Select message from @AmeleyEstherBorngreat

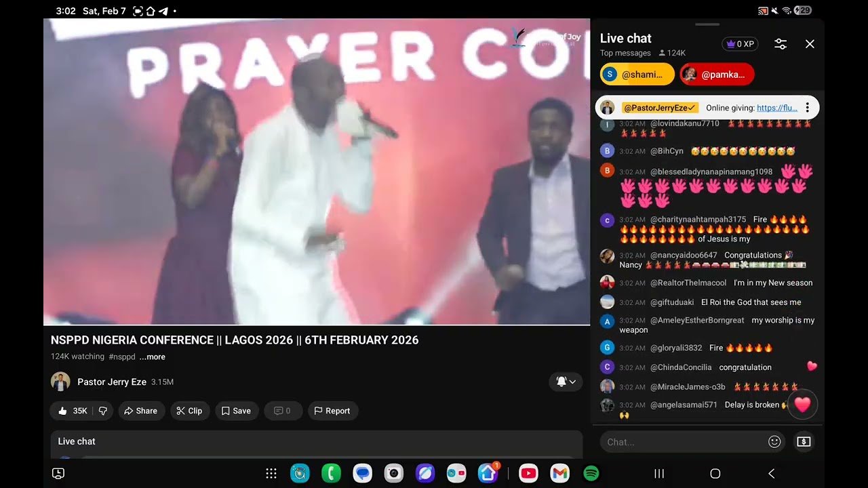[x=708, y=325]
